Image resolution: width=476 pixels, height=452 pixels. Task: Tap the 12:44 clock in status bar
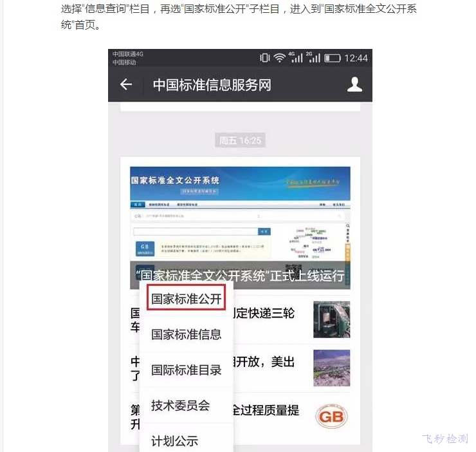point(356,58)
